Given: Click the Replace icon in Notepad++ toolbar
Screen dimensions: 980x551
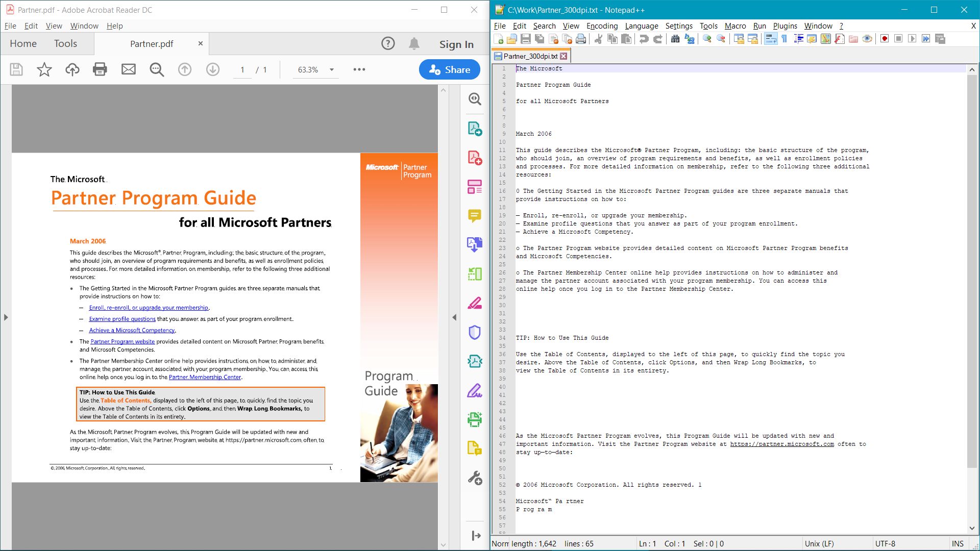Looking at the screenshot, I should 690,39.
